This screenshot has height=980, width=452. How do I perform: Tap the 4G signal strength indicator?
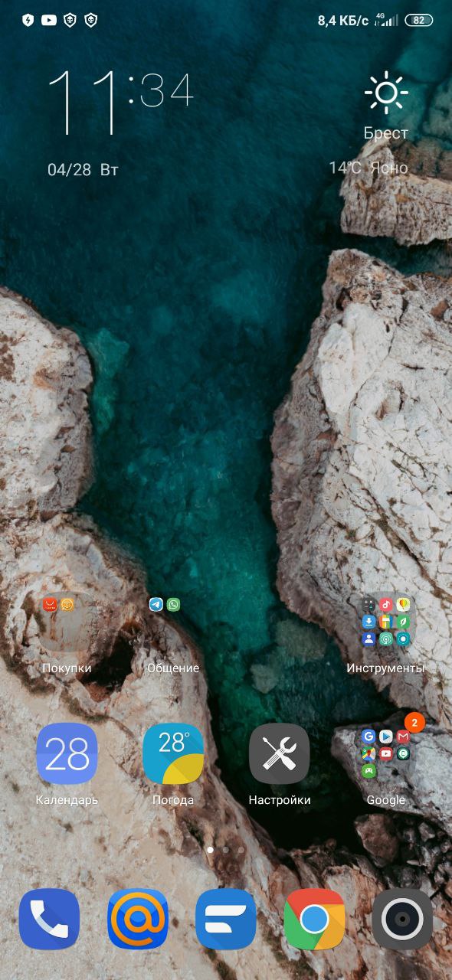pos(387,21)
